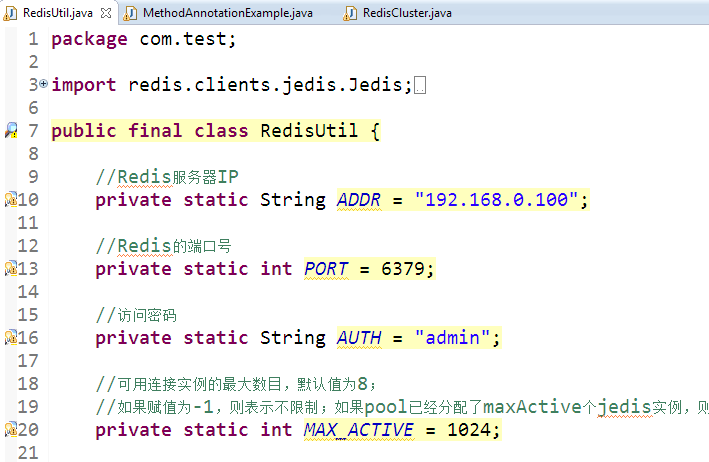This screenshot has height=462, width=709.
Task: Click the ADDR variable name
Action: tap(359, 200)
